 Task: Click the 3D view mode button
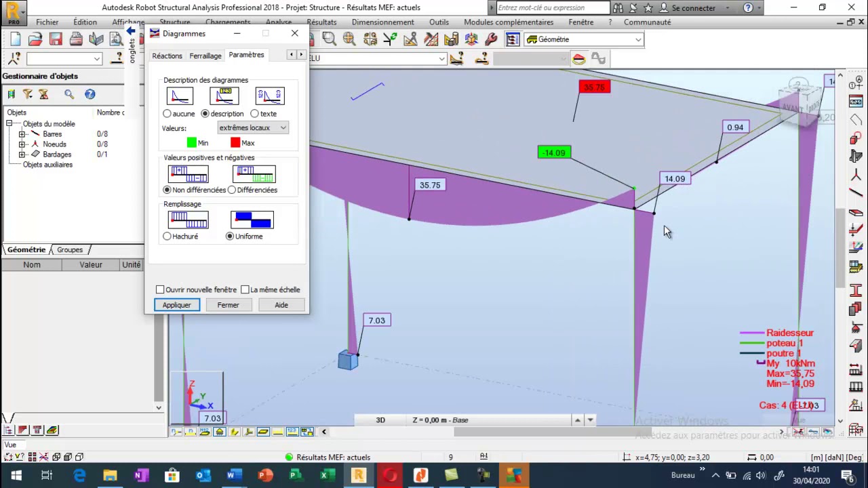(380, 420)
